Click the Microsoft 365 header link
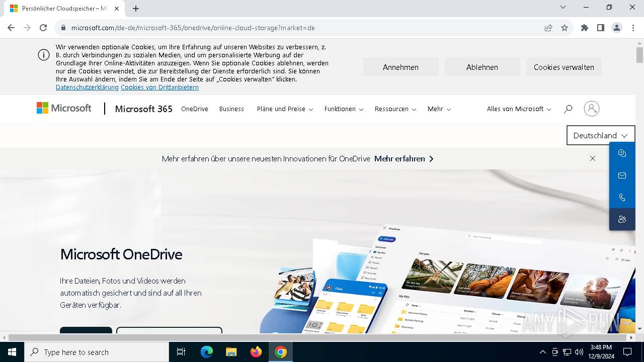The height and width of the screenshot is (362, 644). coord(144,109)
